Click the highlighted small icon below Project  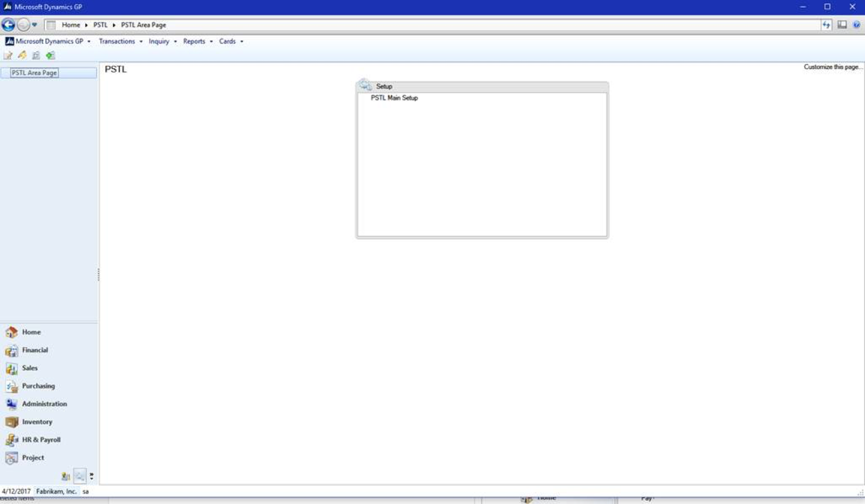pos(80,476)
